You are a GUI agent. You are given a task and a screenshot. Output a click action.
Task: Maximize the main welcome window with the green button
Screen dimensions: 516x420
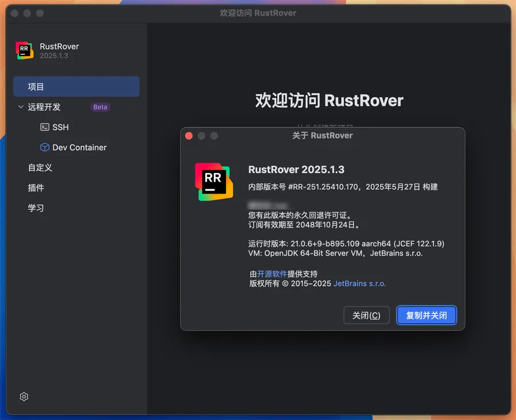[40, 13]
